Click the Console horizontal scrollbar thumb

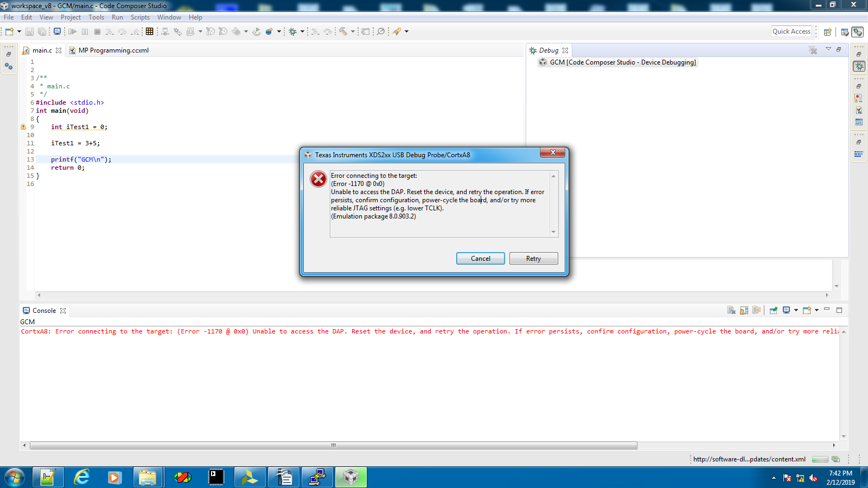pyautogui.click(x=334, y=445)
